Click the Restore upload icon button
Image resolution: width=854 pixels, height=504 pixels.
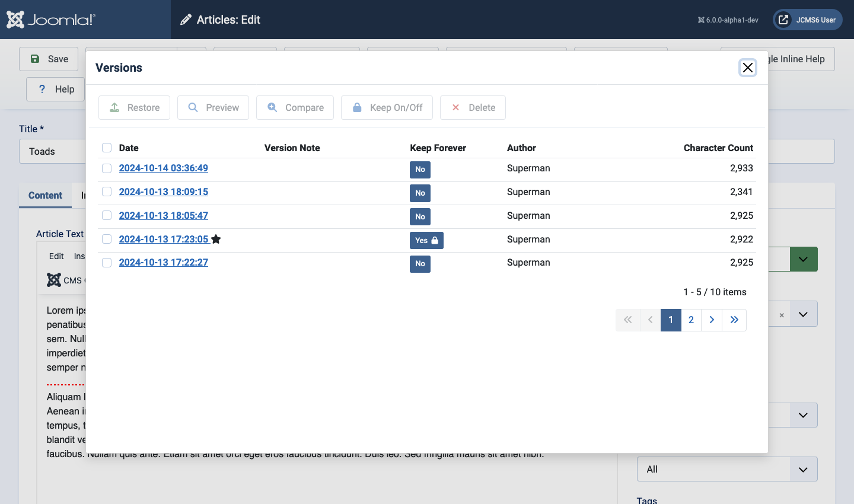point(134,107)
